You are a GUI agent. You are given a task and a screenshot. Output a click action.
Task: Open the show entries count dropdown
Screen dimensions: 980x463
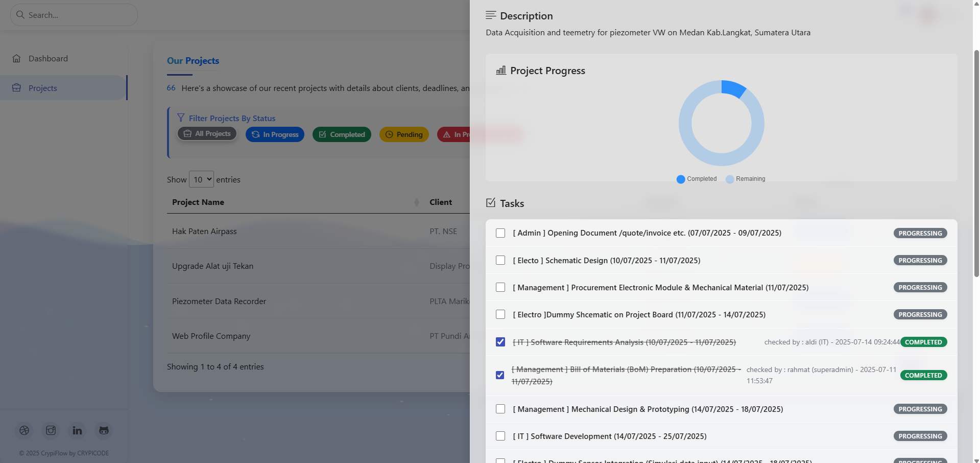(201, 179)
